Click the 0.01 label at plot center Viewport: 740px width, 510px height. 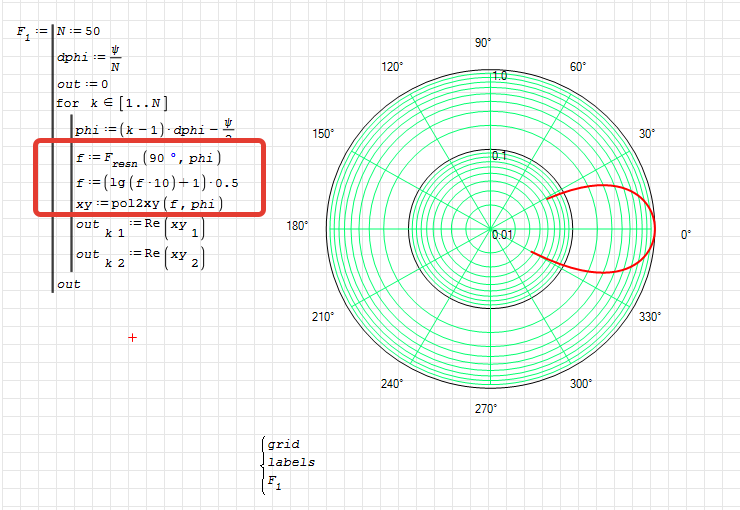(x=502, y=234)
